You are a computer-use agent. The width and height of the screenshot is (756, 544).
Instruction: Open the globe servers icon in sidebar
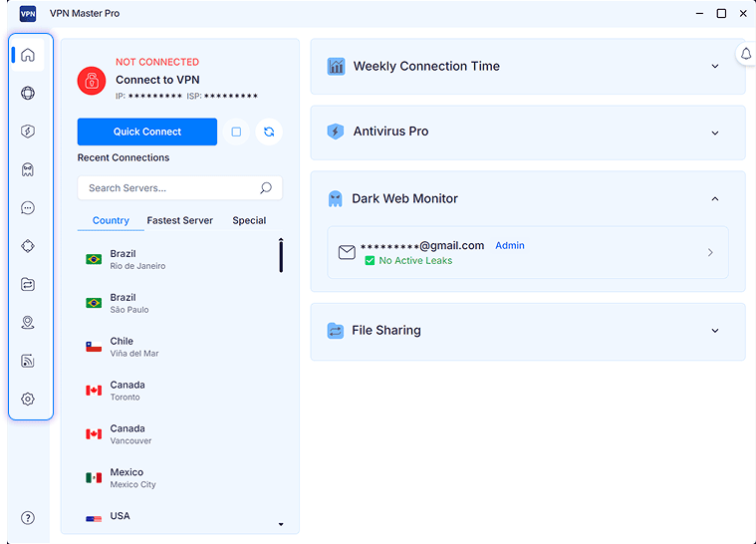28,93
